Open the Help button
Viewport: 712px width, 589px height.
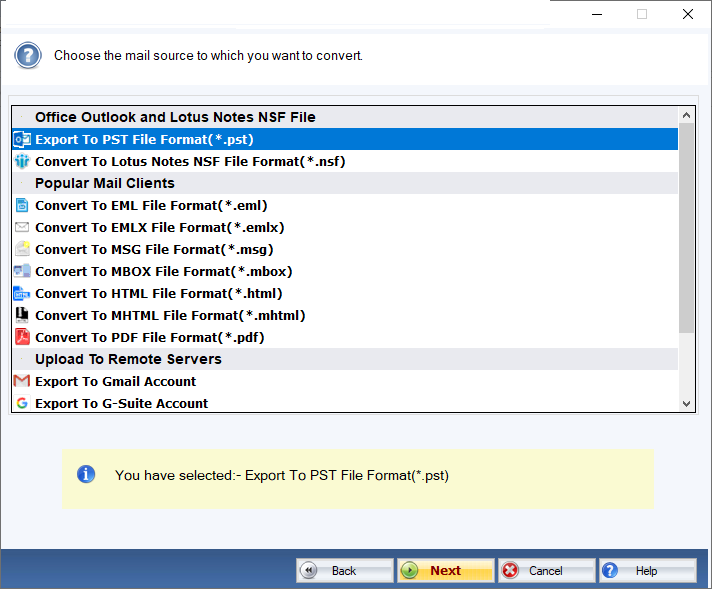click(648, 570)
